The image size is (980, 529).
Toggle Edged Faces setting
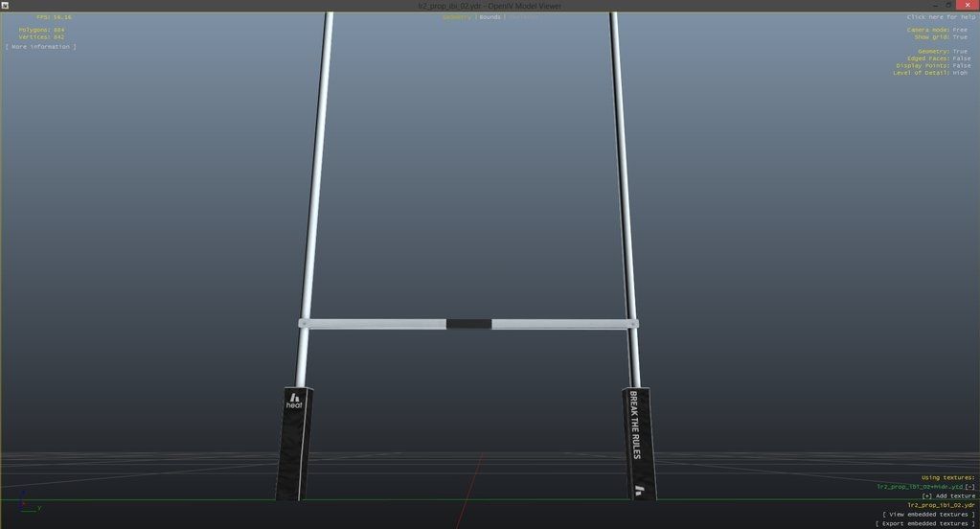tap(939, 58)
